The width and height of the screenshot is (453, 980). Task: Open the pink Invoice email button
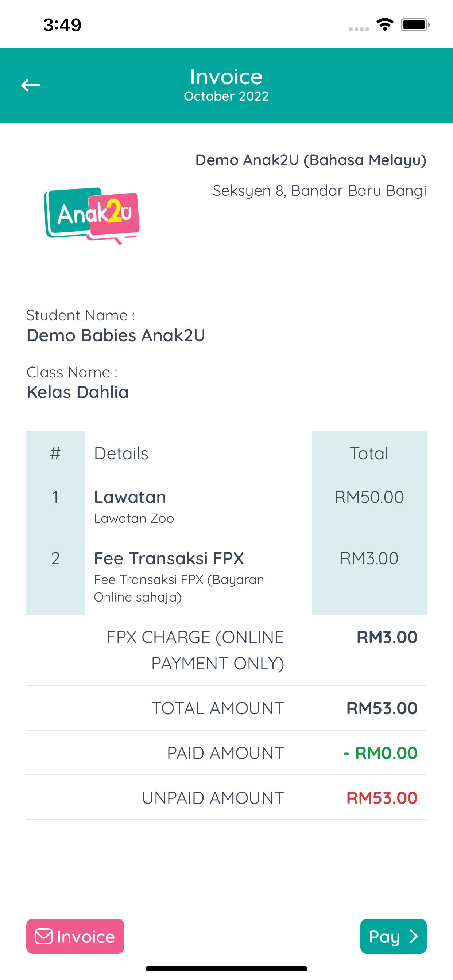point(75,936)
